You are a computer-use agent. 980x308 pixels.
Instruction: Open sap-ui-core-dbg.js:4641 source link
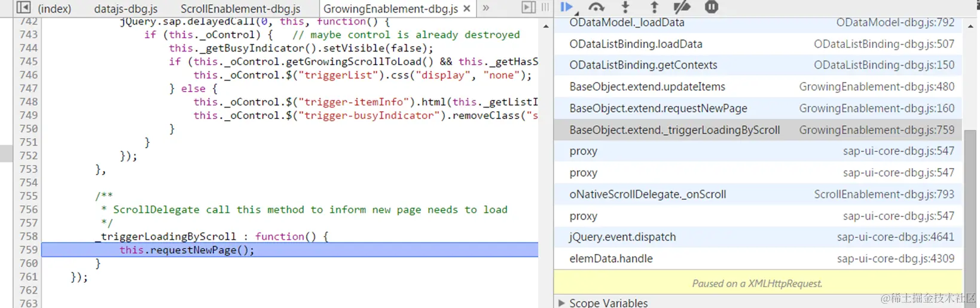pos(895,237)
